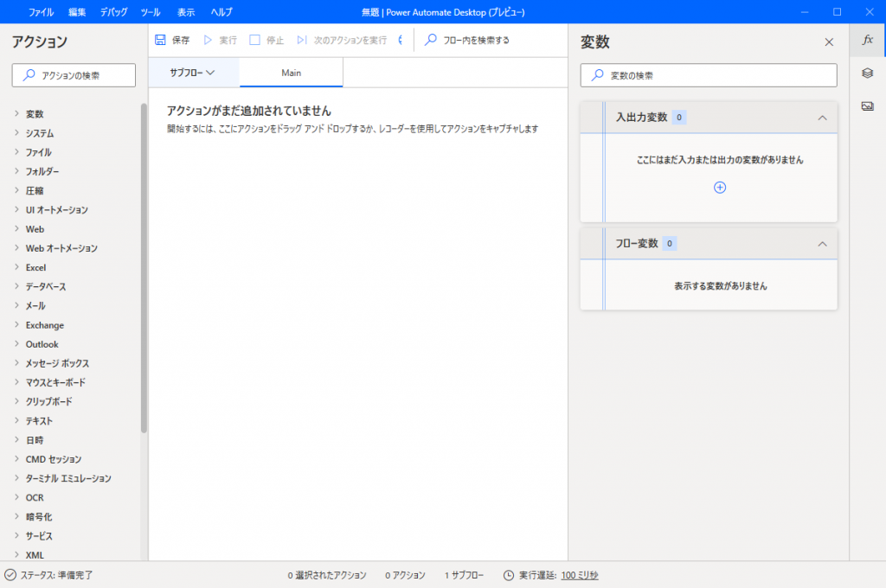Open the ツール menu

pyautogui.click(x=151, y=12)
